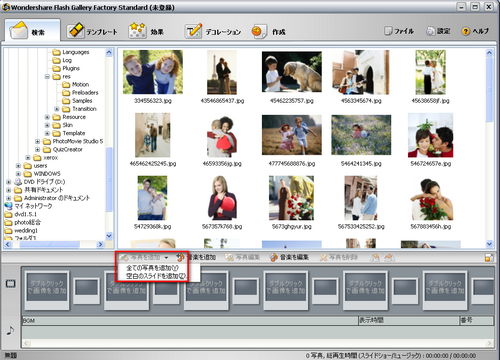This screenshot has height=360, width=500.
Task: Click folder tree horizontal scroll right arrow
Action: coord(100,244)
